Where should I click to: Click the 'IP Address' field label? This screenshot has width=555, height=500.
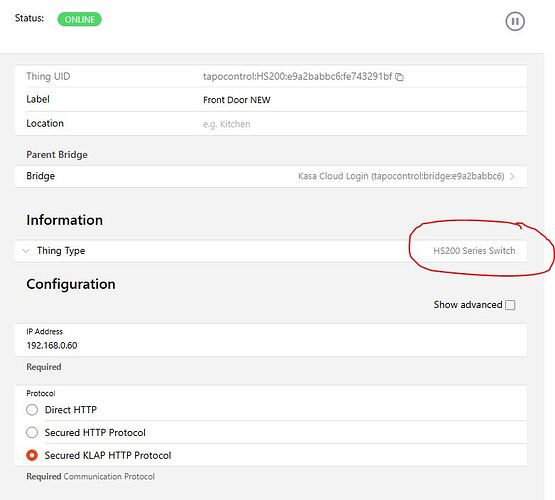tap(44, 332)
